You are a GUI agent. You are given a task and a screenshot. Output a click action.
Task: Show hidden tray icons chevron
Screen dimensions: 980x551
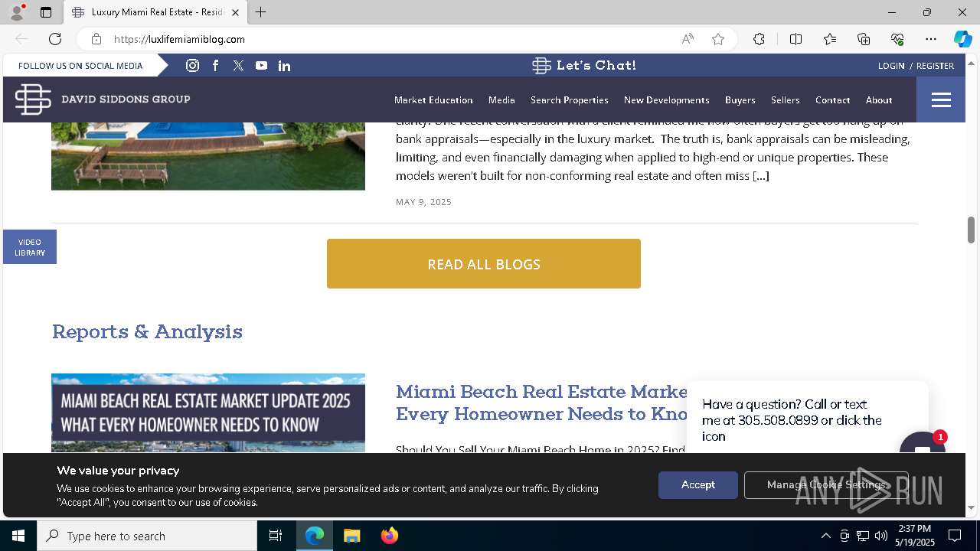[825, 536]
